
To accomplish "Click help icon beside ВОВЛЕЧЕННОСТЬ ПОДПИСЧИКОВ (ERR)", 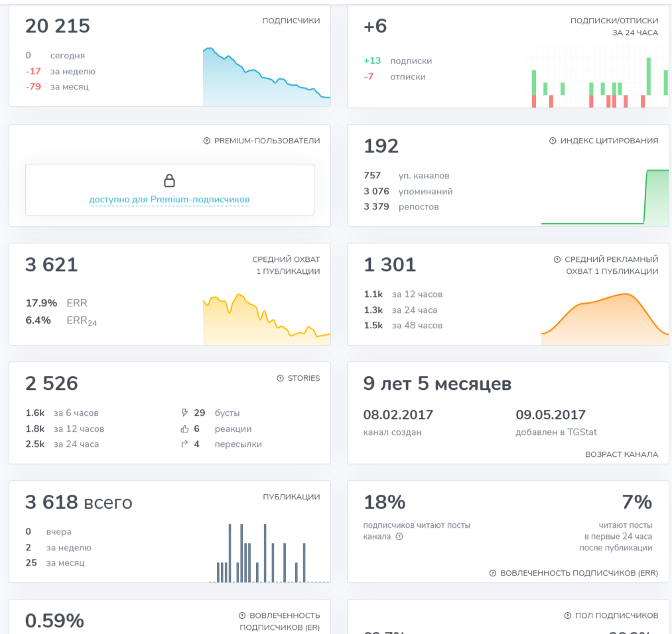I will tap(492, 573).
